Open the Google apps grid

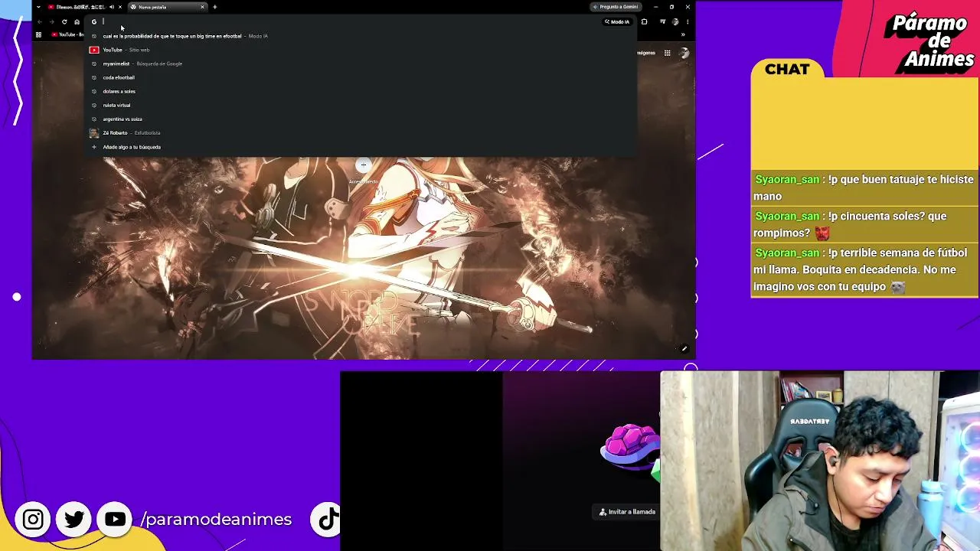point(668,53)
